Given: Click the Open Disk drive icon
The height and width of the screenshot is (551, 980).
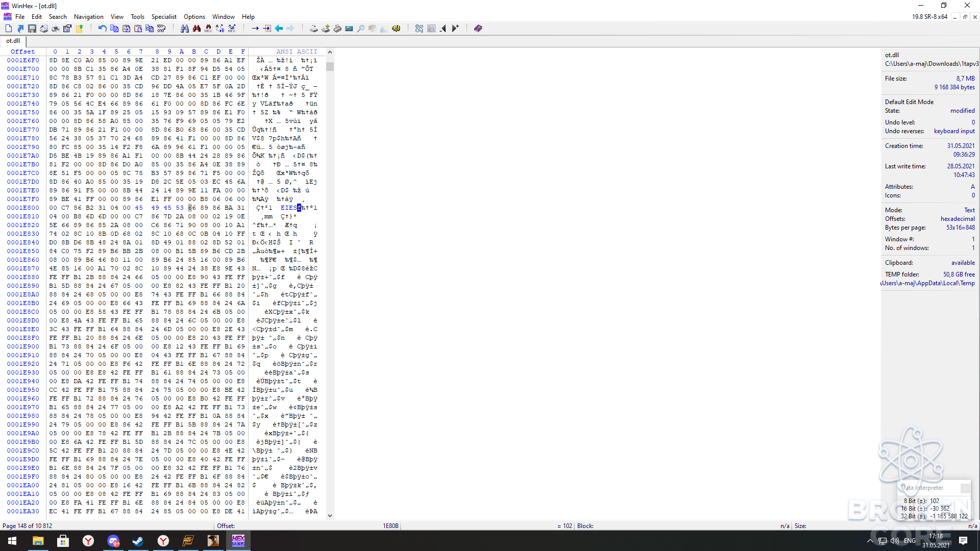Looking at the screenshot, I should pos(314,29).
